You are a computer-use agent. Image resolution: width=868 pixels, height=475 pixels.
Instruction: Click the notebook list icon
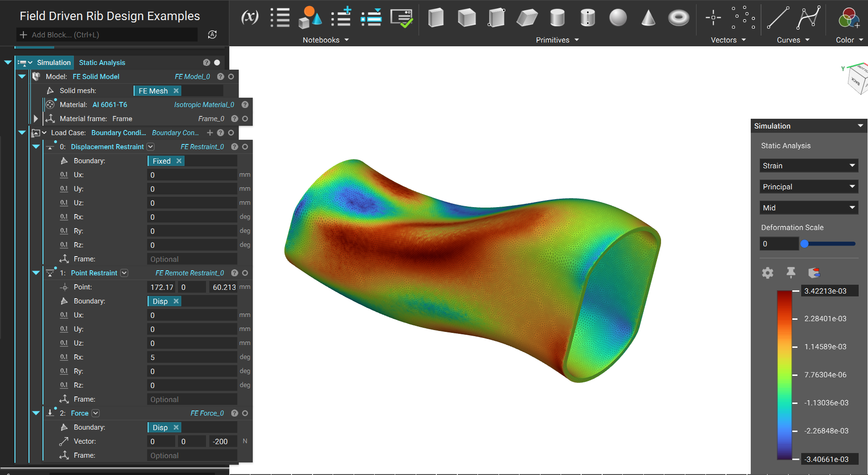point(280,18)
